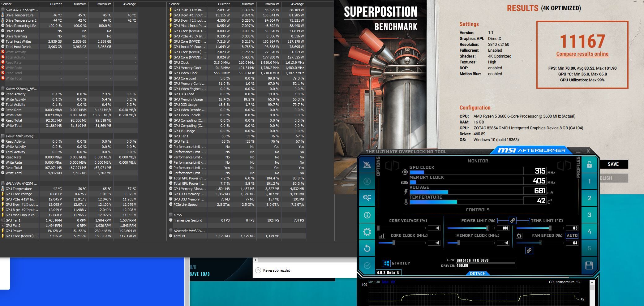Select Afterburner profile 3
The image size is (644, 306).
pos(589,215)
